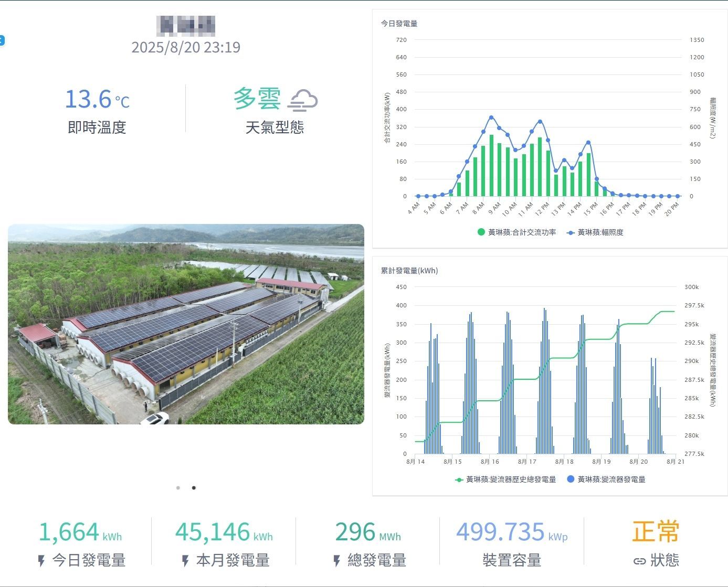The width and height of the screenshot is (728, 587).
Task: Click the lightning icon beside 總發電量
Action: pyautogui.click(x=337, y=561)
